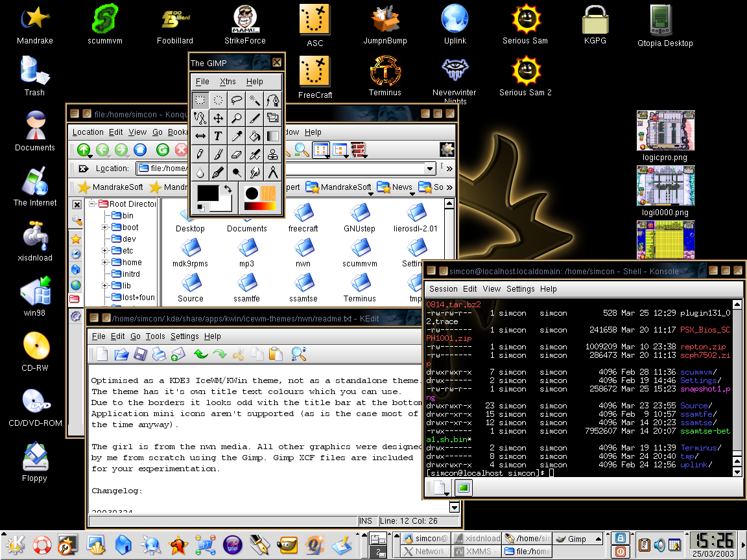Image resolution: width=747 pixels, height=560 pixels.
Task: Open the Xtns menu in GIMP
Action: coord(228,82)
